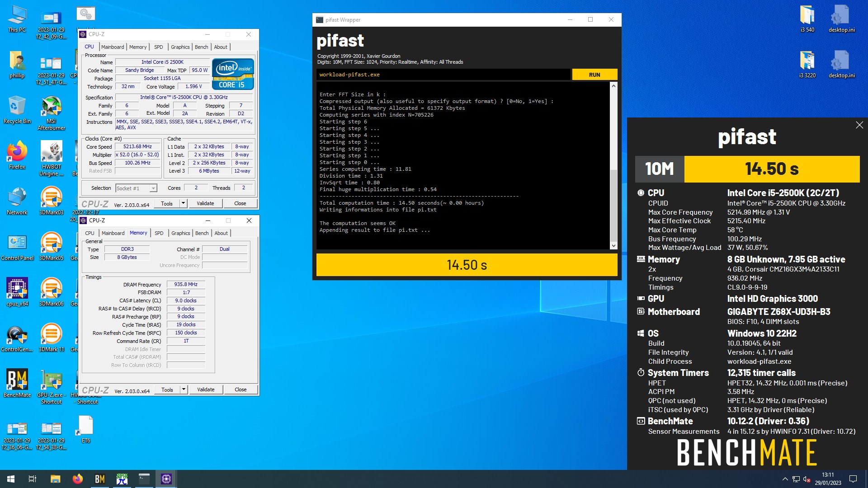
Task: Expand Tools dropdown arrow in lower CPU-Z
Action: pyautogui.click(x=184, y=389)
